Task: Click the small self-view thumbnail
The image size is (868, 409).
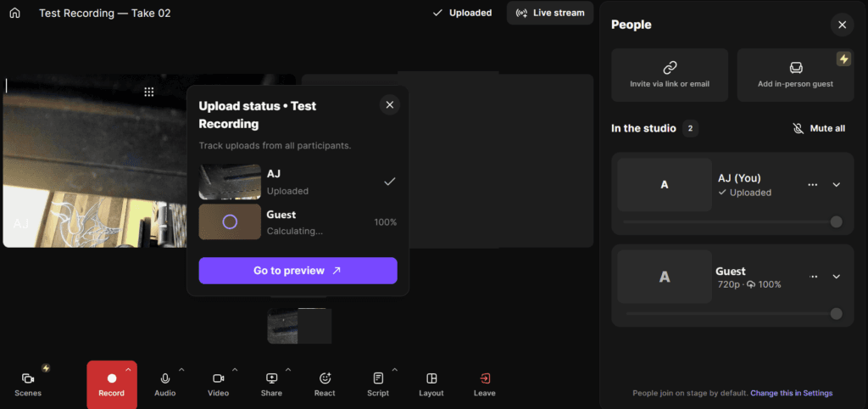Action: tap(299, 326)
